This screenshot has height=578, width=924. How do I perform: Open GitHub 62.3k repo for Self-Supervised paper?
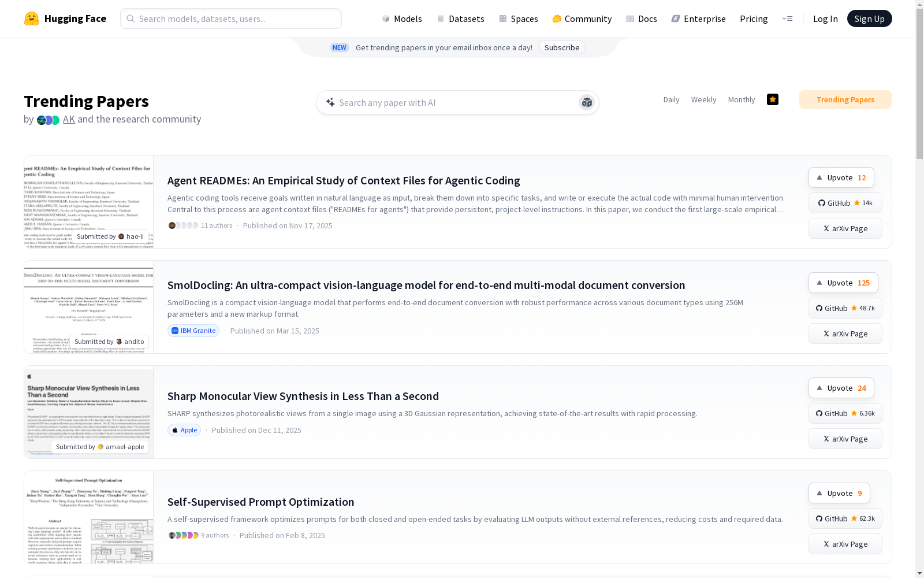click(845, 518)
